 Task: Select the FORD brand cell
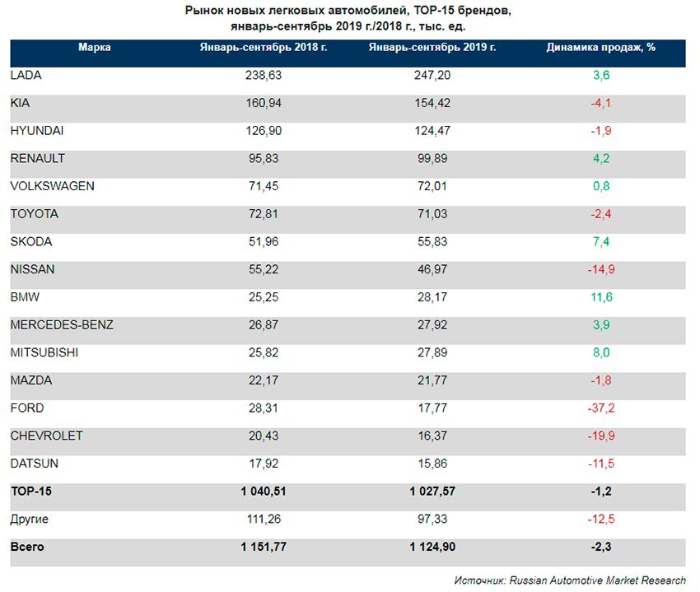click(x=27, y=408)
